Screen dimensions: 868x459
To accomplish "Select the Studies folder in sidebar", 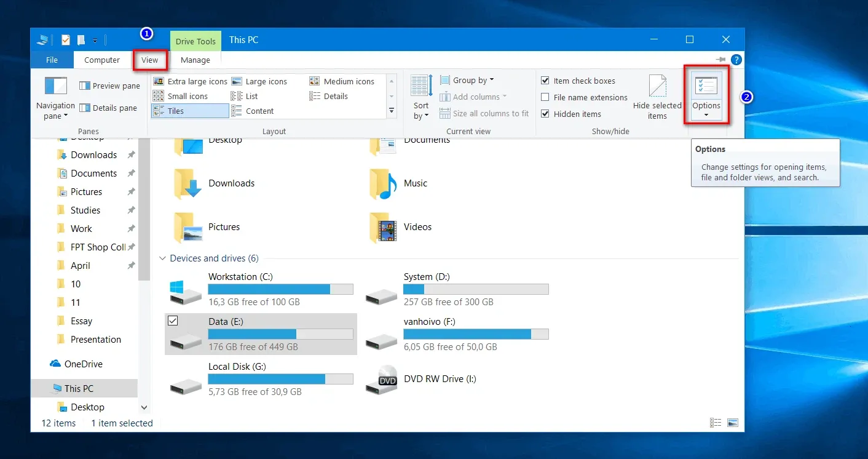I will point(86,210).
